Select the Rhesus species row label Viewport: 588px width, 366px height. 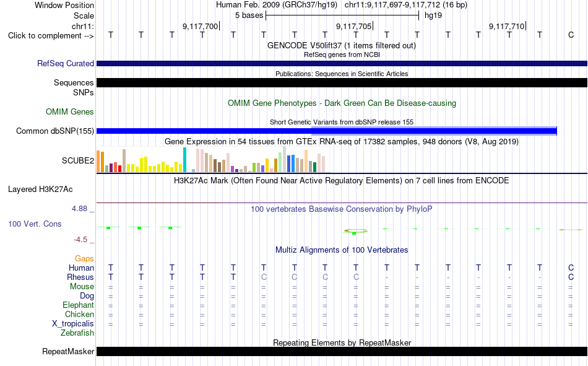[x=80, y=277]
